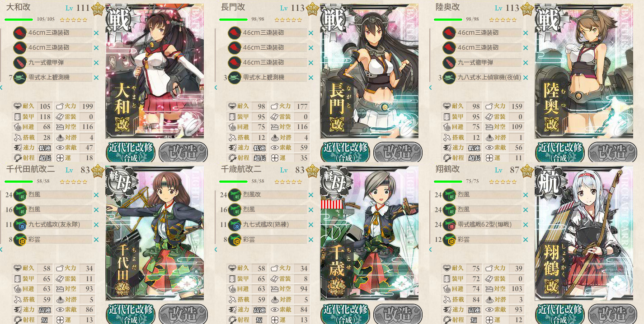Screen dimensions: 644x324
Task: Click the left arrow beside Mutsu's panel
Action: pos(430,88)
